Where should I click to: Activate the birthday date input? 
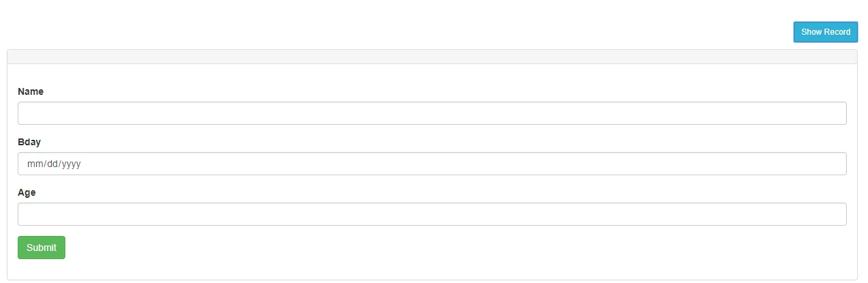(x=432, y=164)
